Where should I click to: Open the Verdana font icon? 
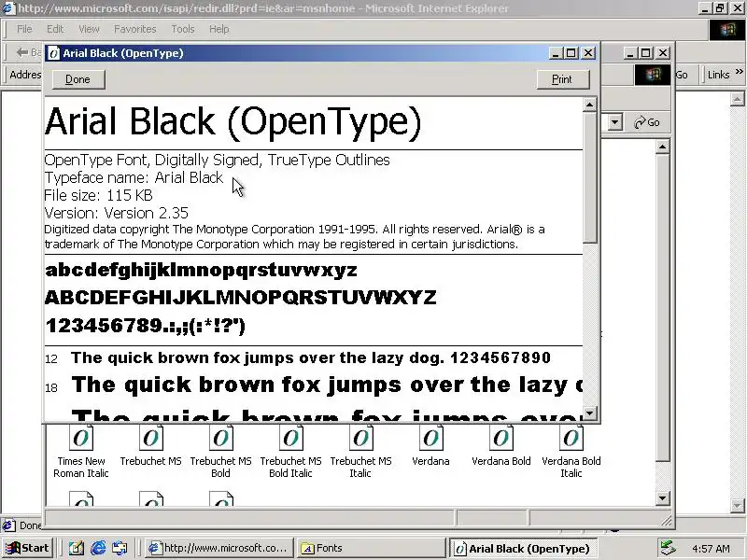coord(431,438)
